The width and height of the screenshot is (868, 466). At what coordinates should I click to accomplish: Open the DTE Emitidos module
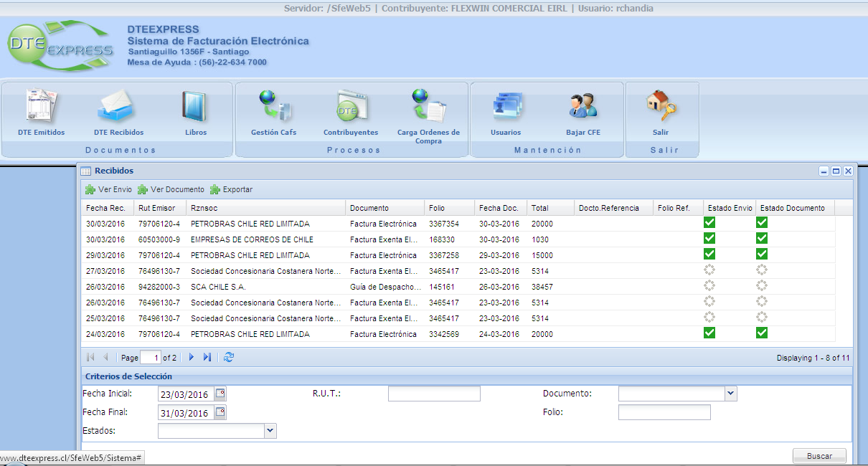click(x=41, y=107)
